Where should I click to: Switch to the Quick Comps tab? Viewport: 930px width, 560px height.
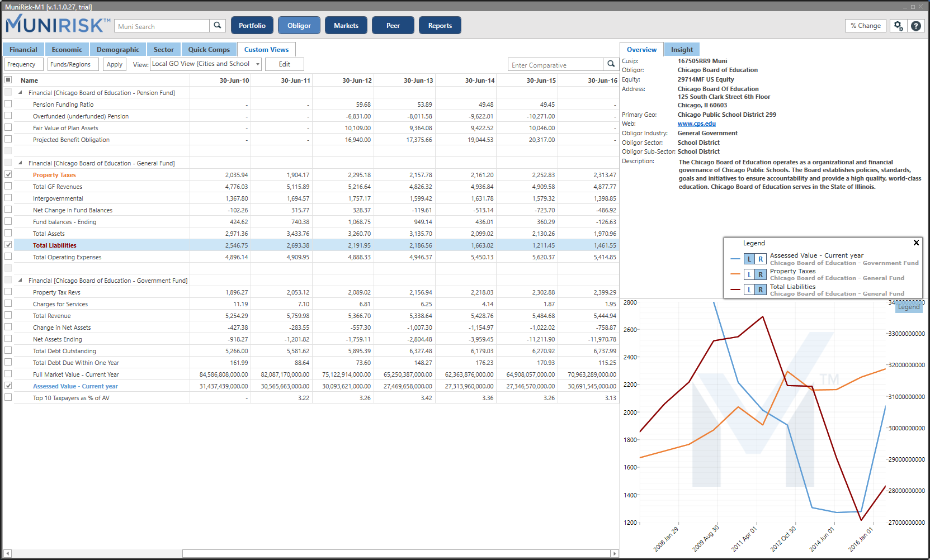click(209, 50)
